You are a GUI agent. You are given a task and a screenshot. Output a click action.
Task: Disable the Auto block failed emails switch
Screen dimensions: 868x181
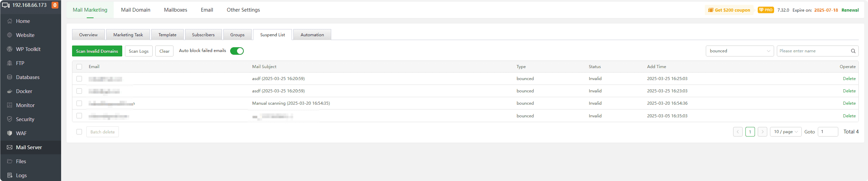(x=237, y=51)
